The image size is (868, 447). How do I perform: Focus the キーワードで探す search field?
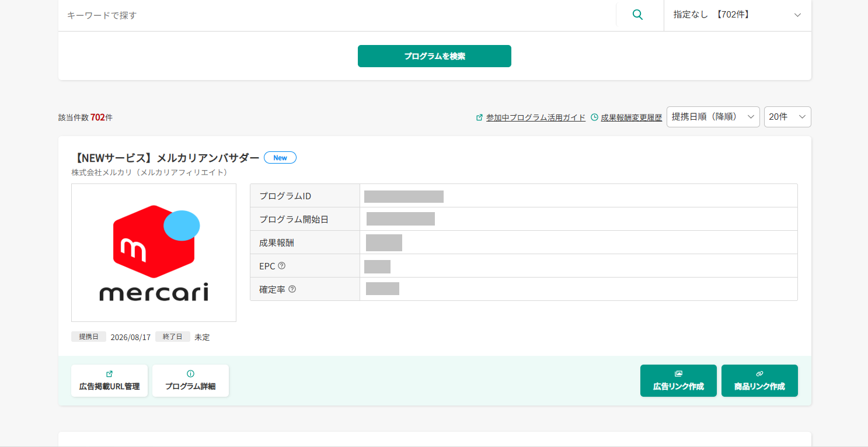[337, 15]
